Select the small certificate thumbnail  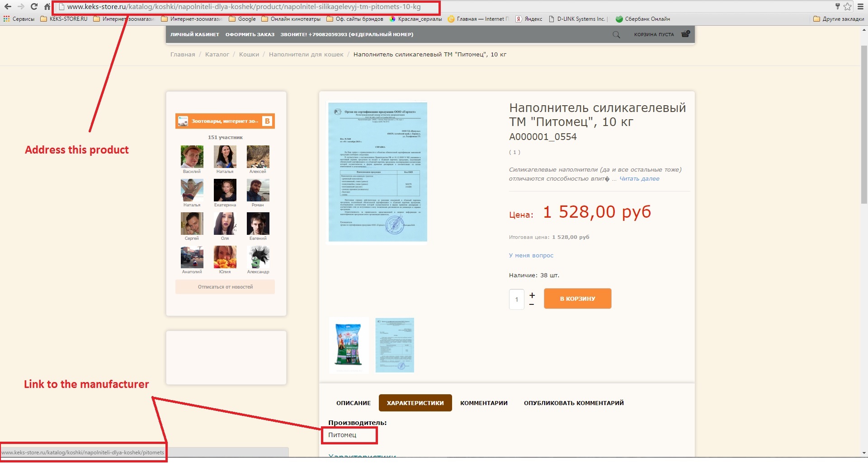tap(395, 345)
